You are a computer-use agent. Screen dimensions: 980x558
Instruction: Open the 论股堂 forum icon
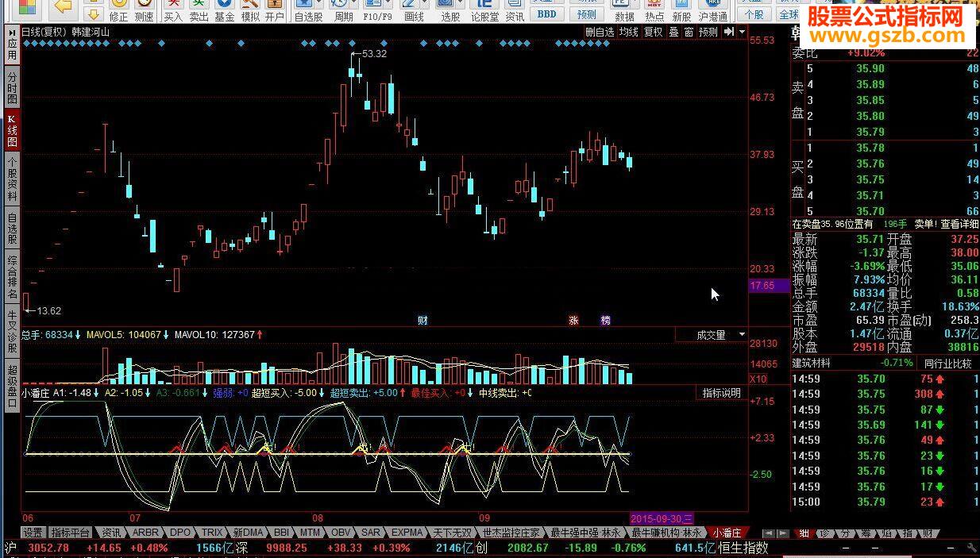tap(484, 10)
